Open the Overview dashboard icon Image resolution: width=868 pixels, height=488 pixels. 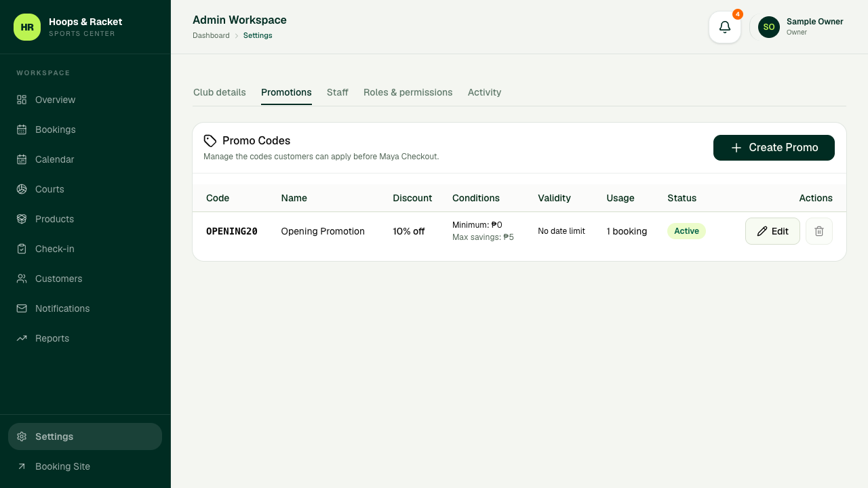click(x=22, y=100)
